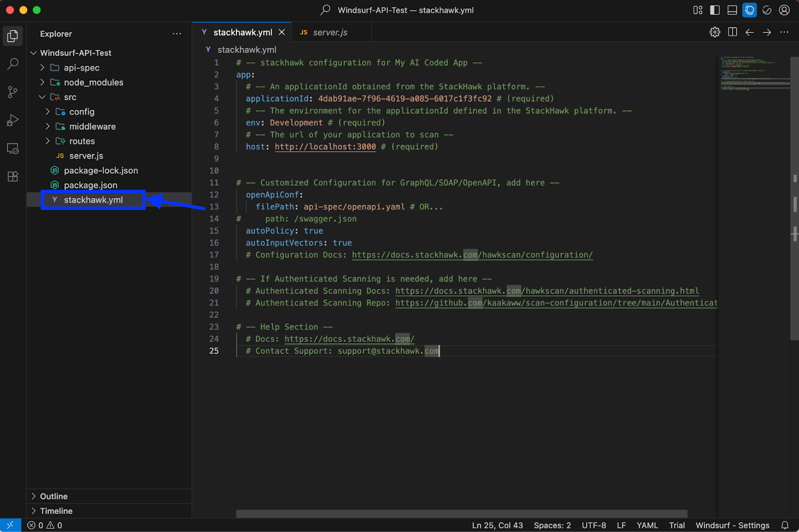The image size is (799, 532).
Task: Toggle the bottom panel visibility
Action: click(x=732, y=10)
